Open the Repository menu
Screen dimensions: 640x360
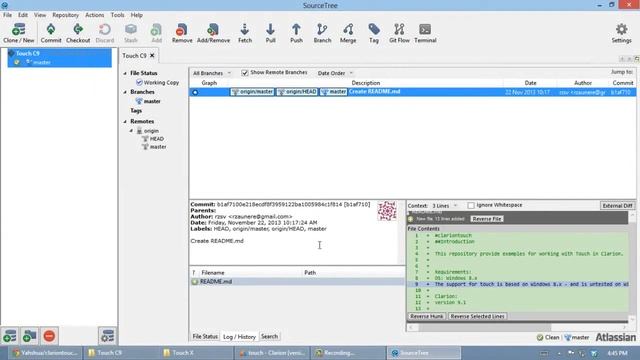(65, 15)
